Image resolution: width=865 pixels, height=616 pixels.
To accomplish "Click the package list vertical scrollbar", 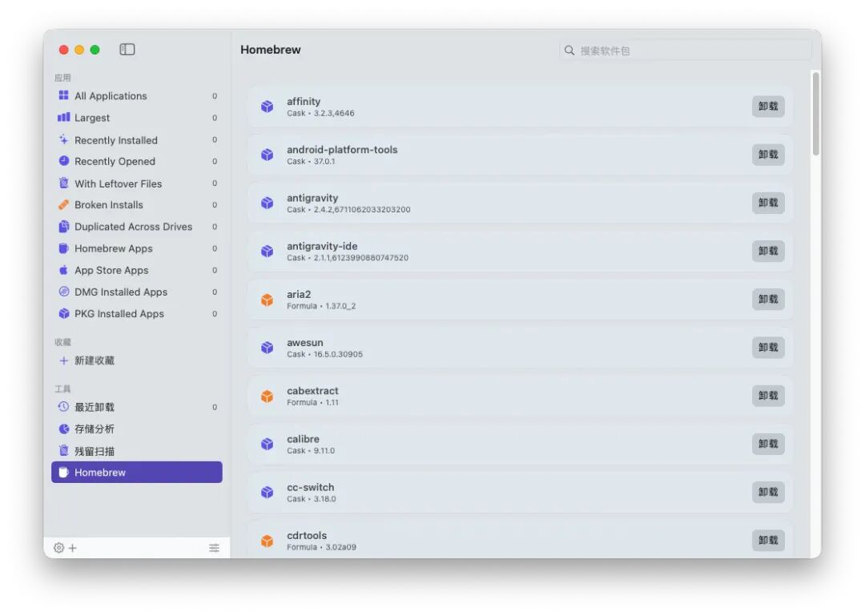I will pos(815,115).
